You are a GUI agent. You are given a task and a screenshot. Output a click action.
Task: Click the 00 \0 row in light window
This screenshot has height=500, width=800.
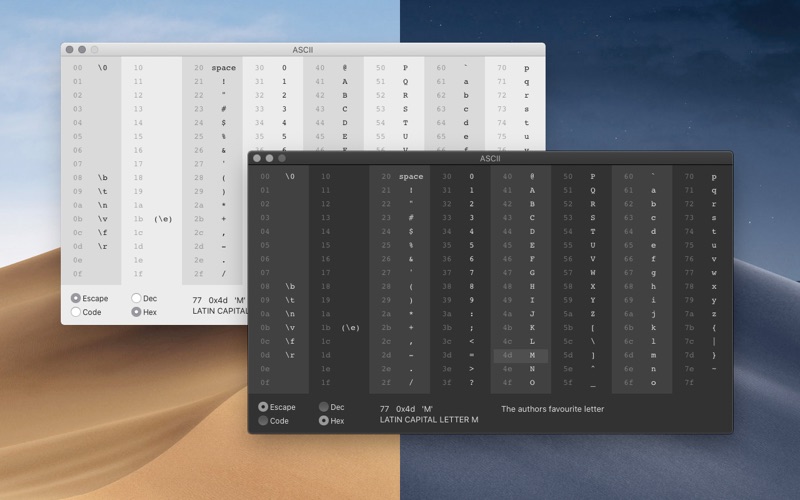[x=91, y=68]
